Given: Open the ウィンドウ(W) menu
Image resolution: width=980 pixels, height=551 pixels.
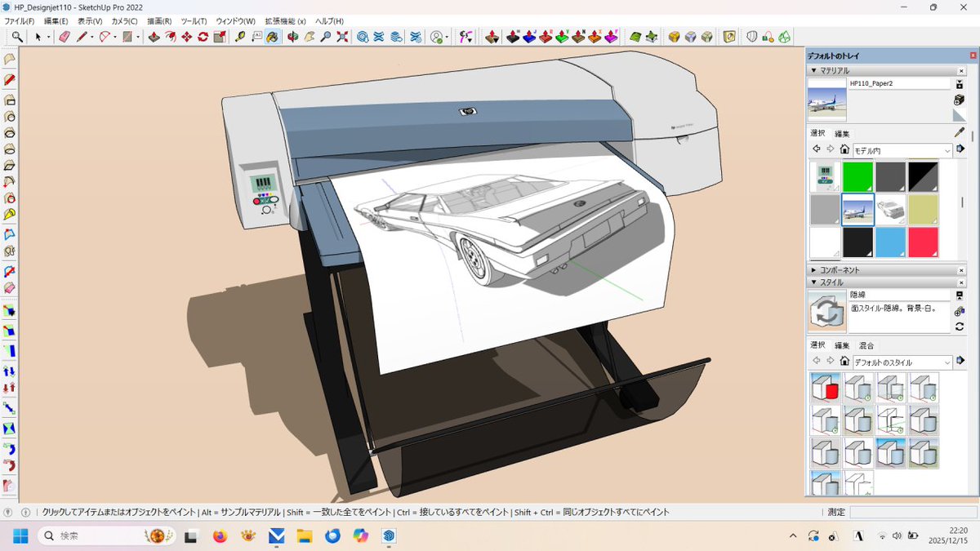Looking at the screenshot, I should tap(235, 20).
